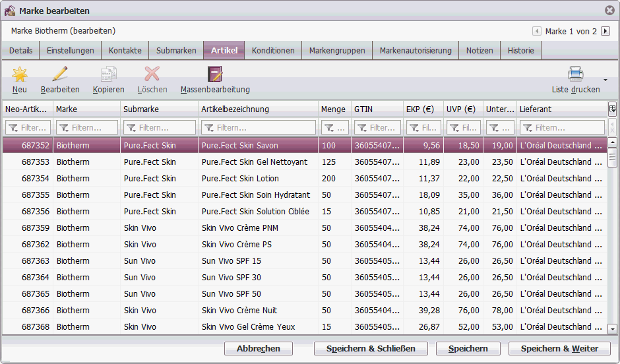The image size is (620, 364).
Task: Select row Pure.Fect Skin Soin Hydratant
Action: click(x=305, y=195)
